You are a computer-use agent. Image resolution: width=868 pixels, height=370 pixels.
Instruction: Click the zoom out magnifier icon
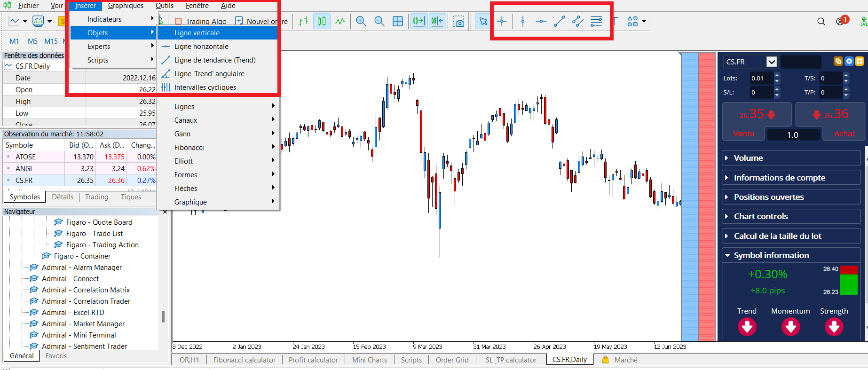379,21
